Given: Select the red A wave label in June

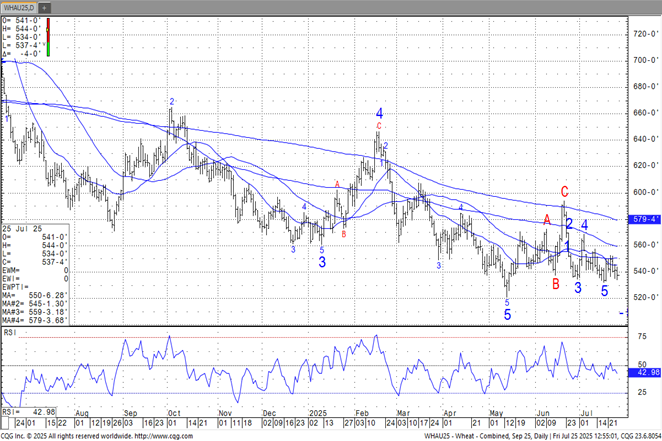Looking at the screenshot, I should click(x=547, y=219).
